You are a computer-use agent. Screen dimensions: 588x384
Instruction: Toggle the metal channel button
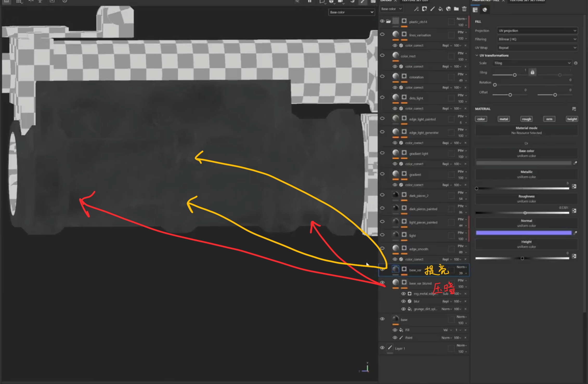pos(504,119)
